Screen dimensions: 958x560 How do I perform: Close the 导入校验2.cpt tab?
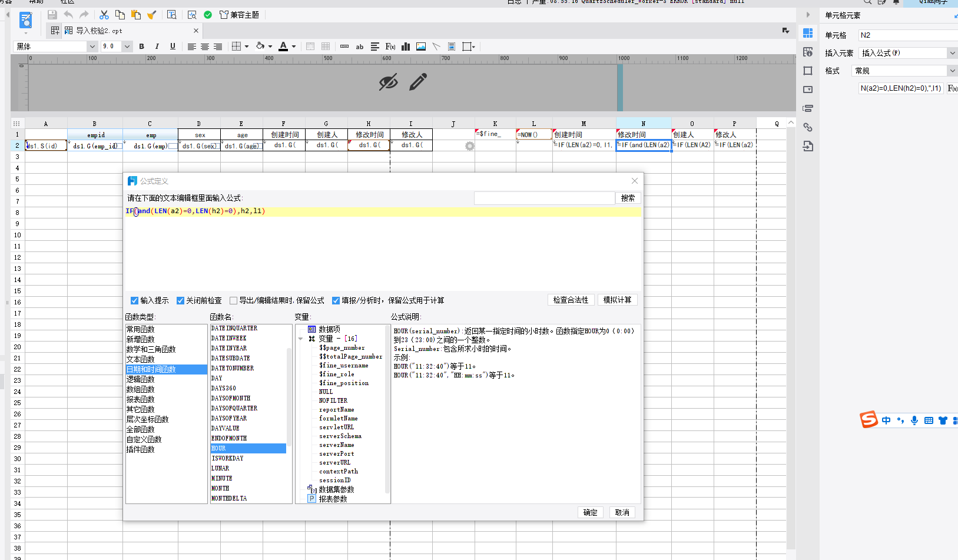[x=196, y=31]
